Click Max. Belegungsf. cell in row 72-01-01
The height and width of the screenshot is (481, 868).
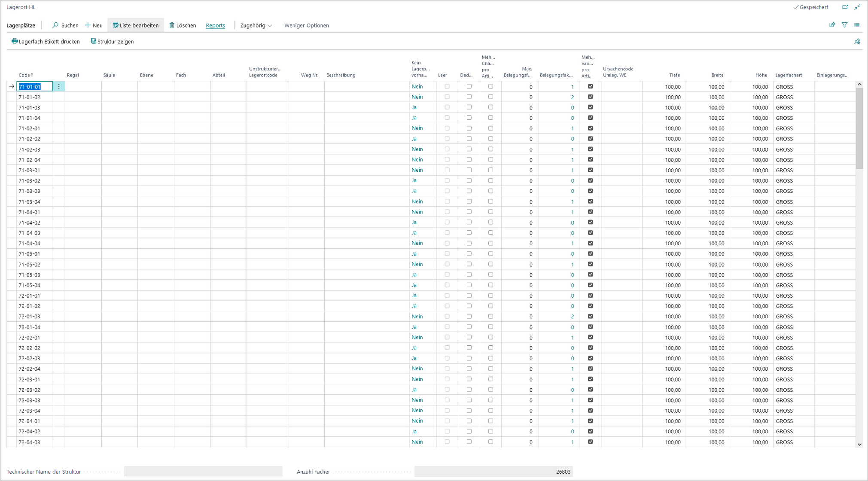[519, 296]
